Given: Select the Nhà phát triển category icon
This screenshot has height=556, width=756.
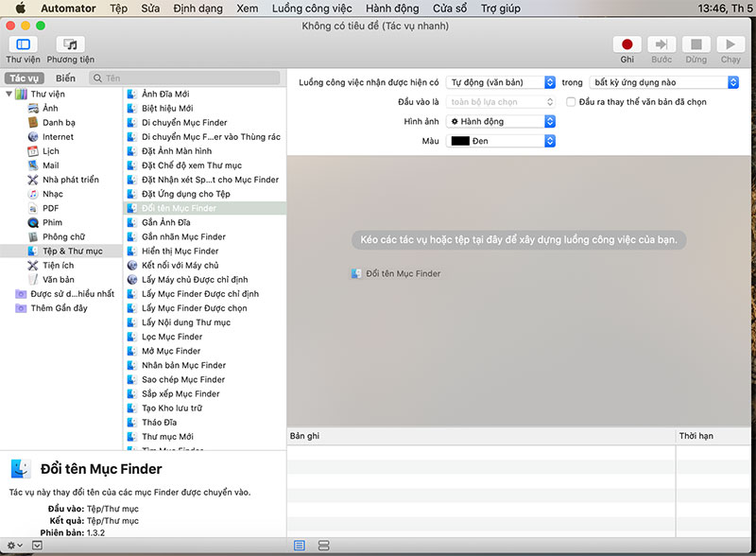Looking at the screenshot, I should coord(33,180).
